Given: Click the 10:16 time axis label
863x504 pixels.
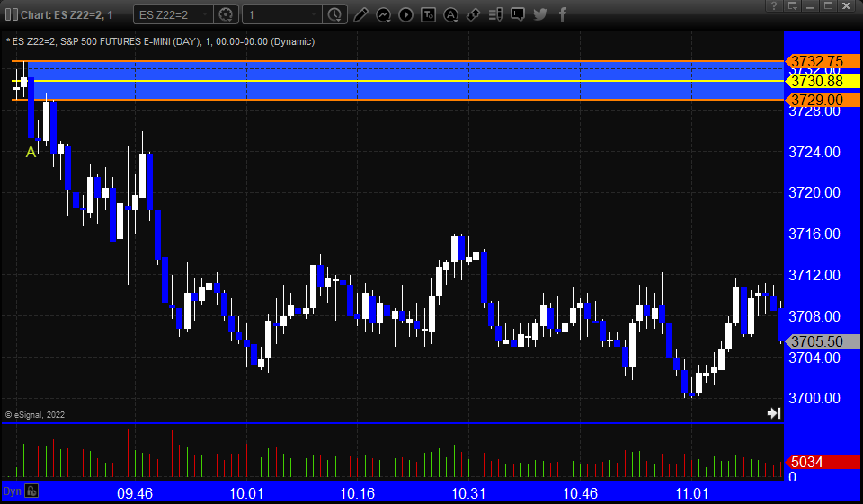Looking at the screenshot, I should [357, 493].
